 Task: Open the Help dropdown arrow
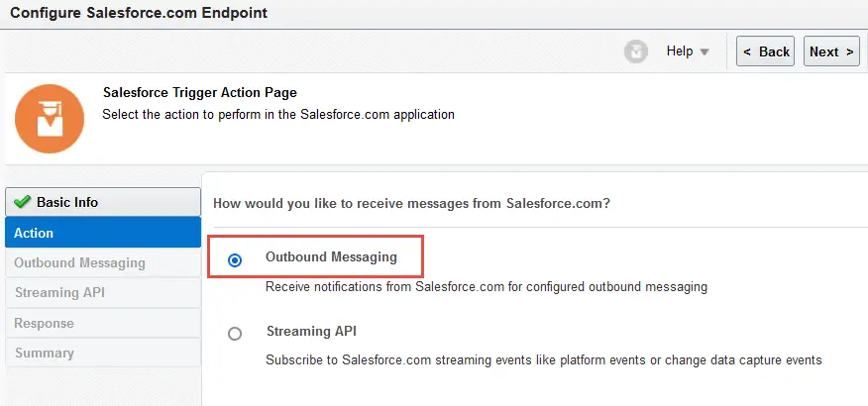pyautogui.click(x=705, y=52)
